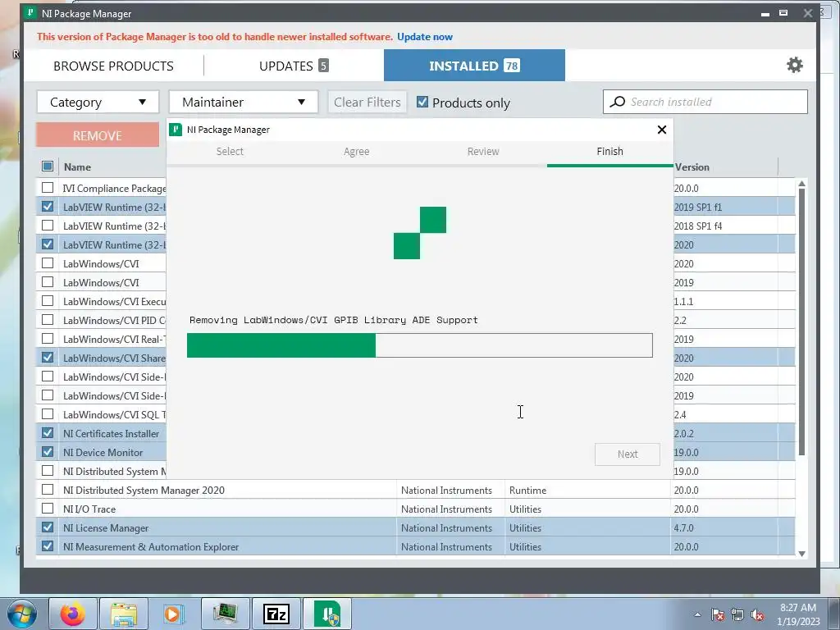
Task: Select the NI Distributed System Manager 2020 name
Action: pyautogui.click(x=144, y=491)
